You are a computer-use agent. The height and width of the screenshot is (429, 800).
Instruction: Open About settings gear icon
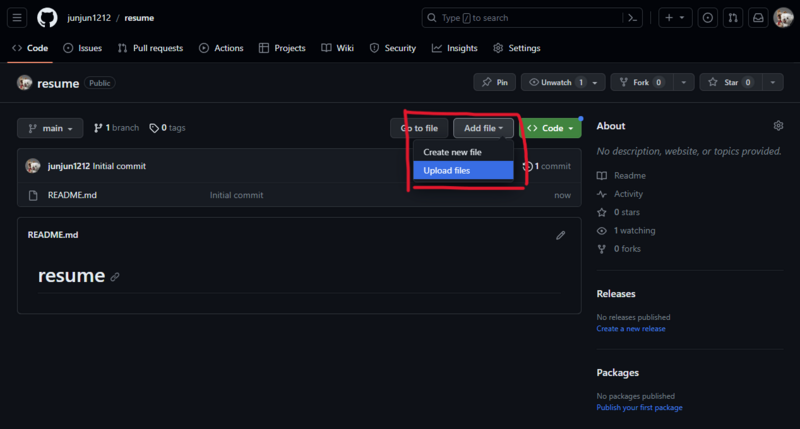point(778,125)
